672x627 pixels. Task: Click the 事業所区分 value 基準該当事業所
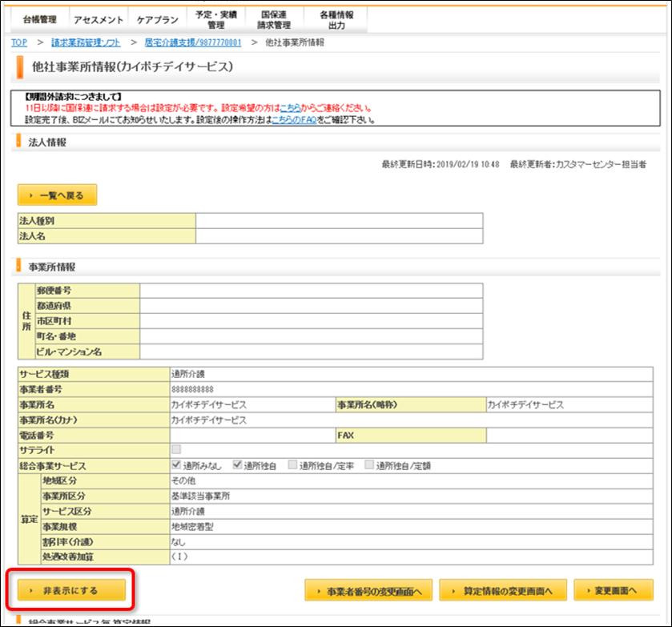[x=200, y=496]
